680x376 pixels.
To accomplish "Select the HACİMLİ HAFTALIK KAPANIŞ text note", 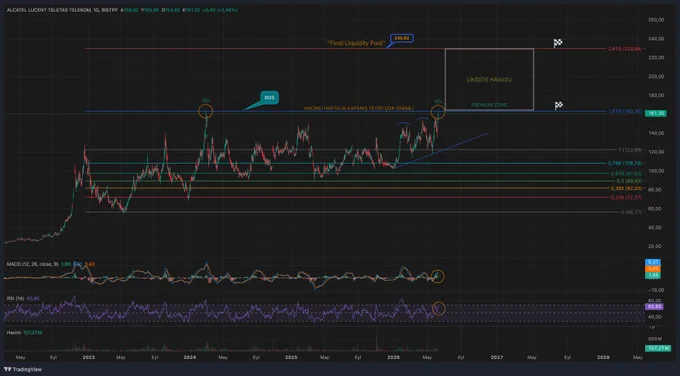I will tap(359, 108).
